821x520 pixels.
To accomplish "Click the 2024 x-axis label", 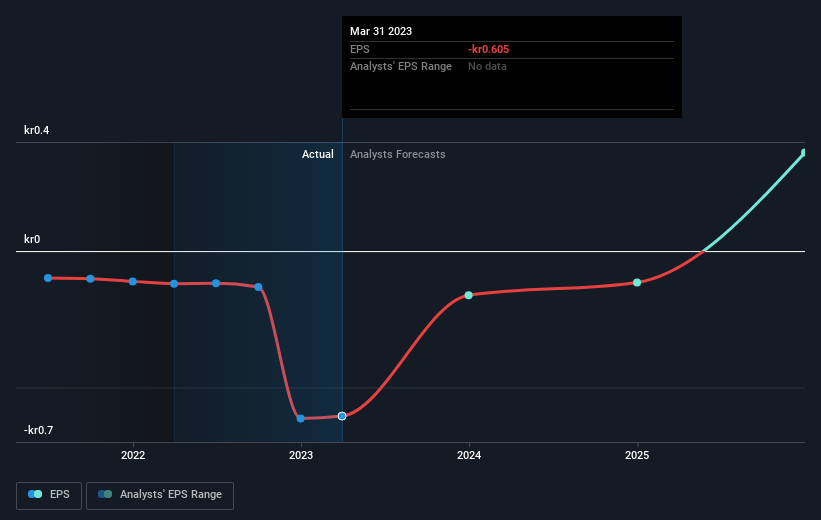I will point(469,455).
